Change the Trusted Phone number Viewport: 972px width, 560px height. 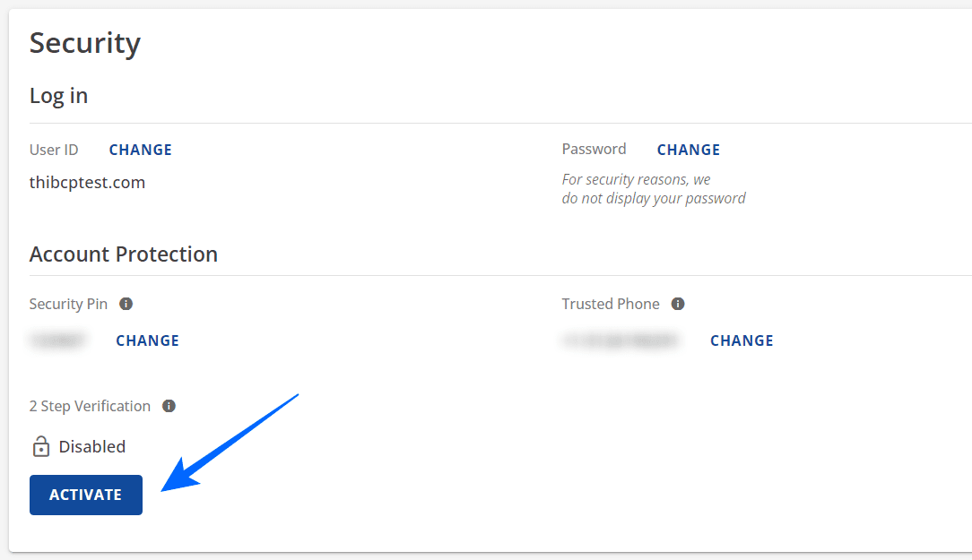point(742,340)
